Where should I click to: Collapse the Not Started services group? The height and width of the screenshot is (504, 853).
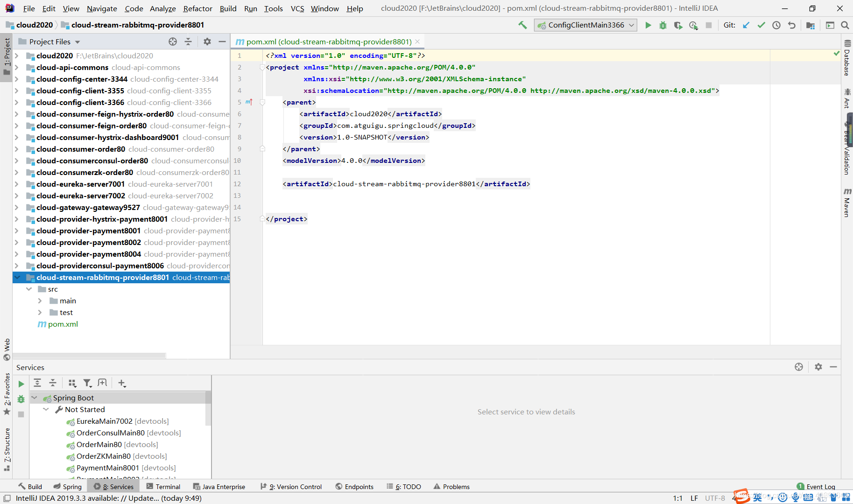(46, 409)
